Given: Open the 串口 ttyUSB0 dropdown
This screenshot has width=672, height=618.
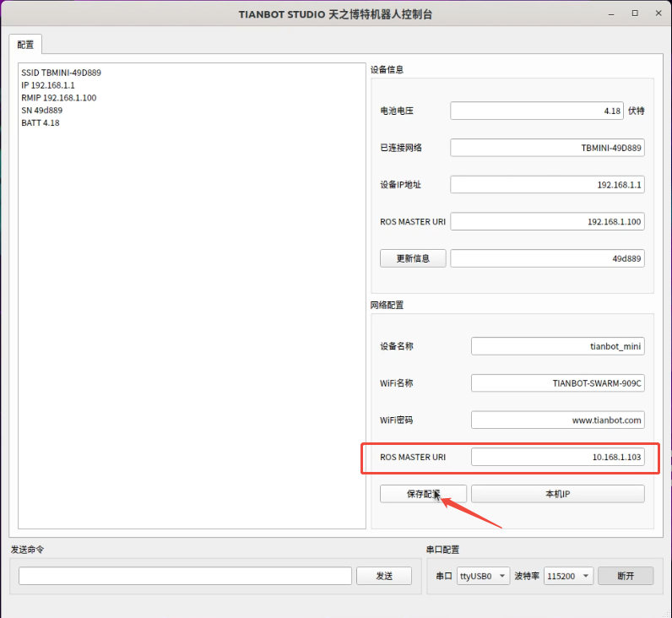Looking at the screenshot, I should (x=483, y=576).
